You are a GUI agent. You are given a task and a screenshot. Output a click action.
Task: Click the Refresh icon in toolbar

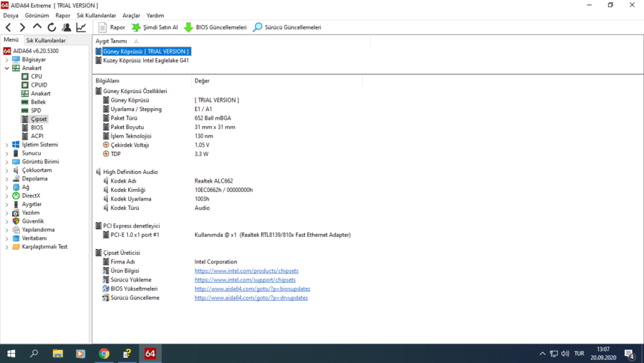(52, 27)
